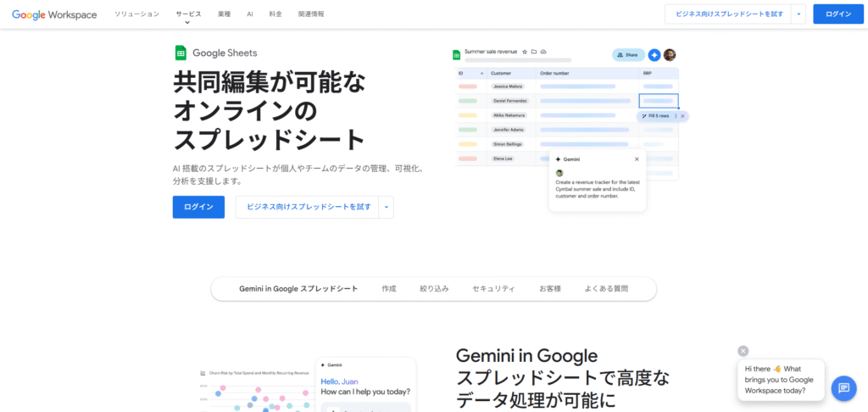
Task: Click the yellow ID pill in Akiko Nakamura's row
Action: [x=468, y=115]
